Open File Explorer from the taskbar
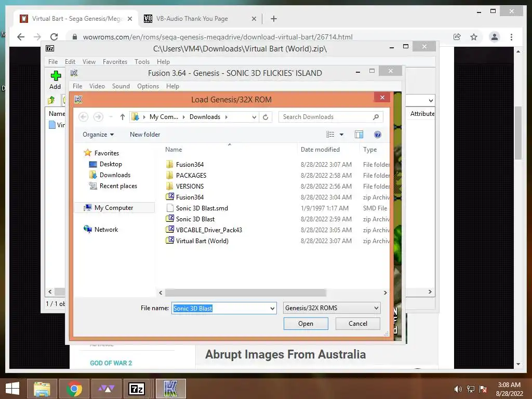Screen dimensions: 532x399 coord(42,389)
